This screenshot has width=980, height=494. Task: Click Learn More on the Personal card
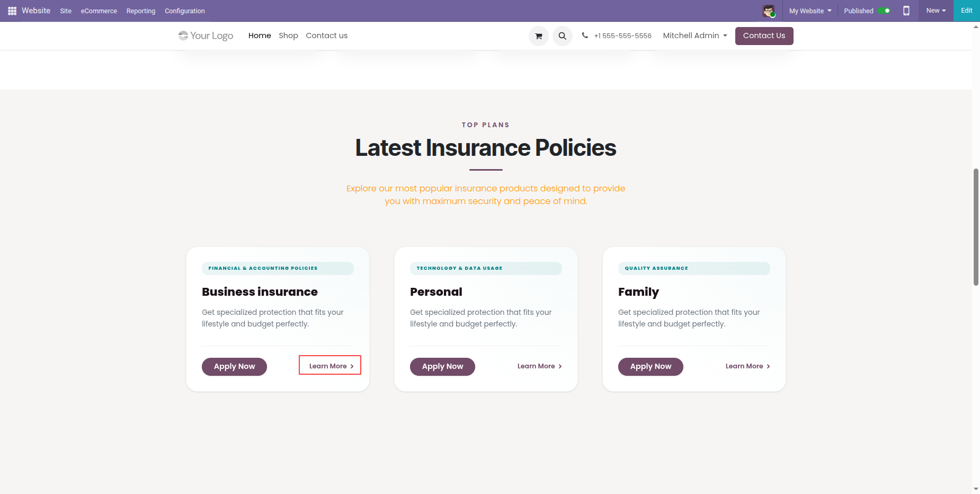(539, 366)
